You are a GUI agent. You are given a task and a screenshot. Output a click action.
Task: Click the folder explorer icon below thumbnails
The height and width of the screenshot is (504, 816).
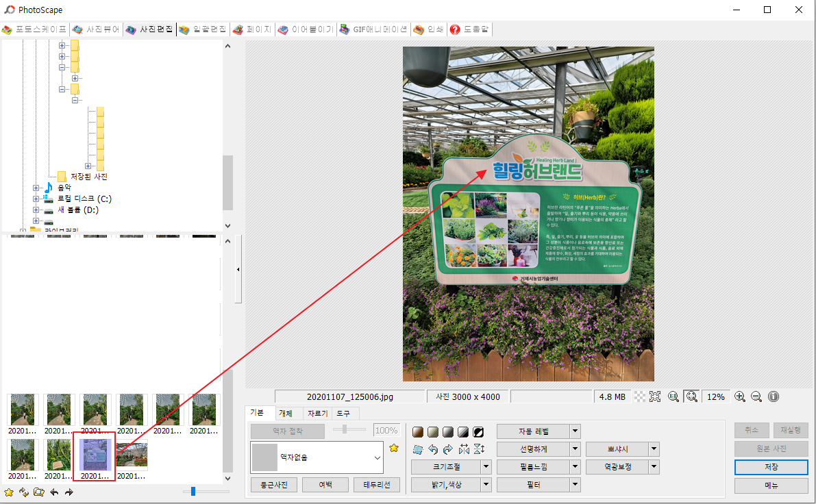click(38, 492)
